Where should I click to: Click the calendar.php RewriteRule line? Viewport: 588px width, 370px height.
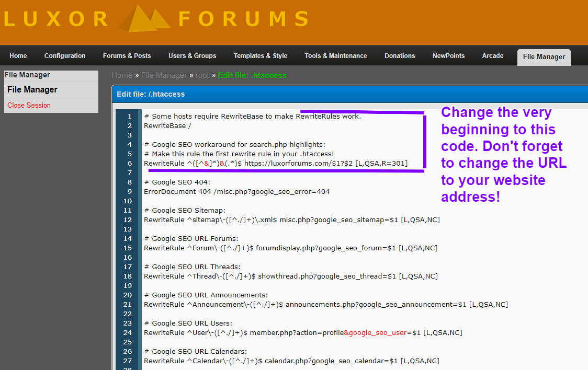click(292, 361)
